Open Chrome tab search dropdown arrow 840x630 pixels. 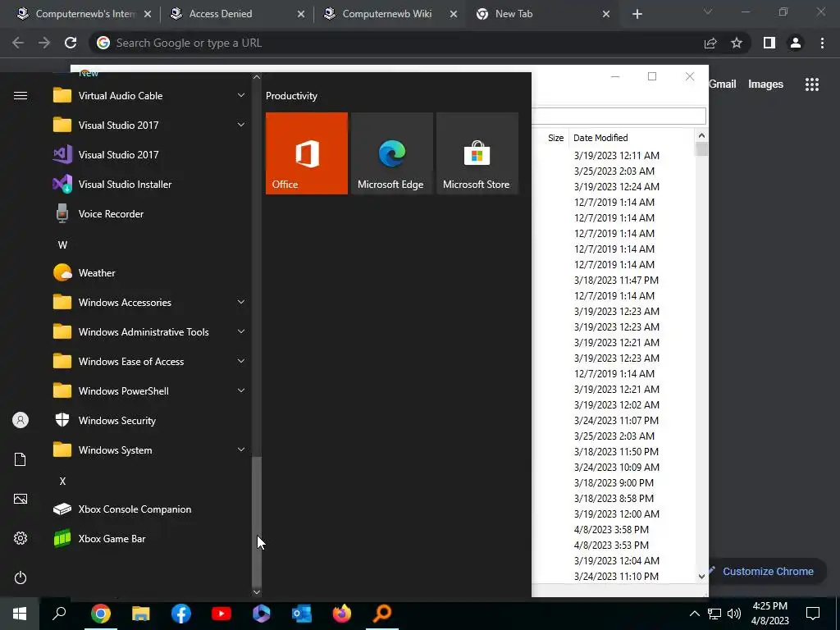click(x=708, y=11)
